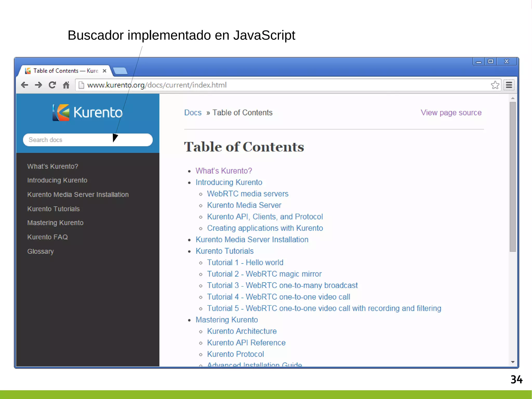Go back with the browser back arrow
This screenshot has width=532, height=399.
click(x=24, y=85)
